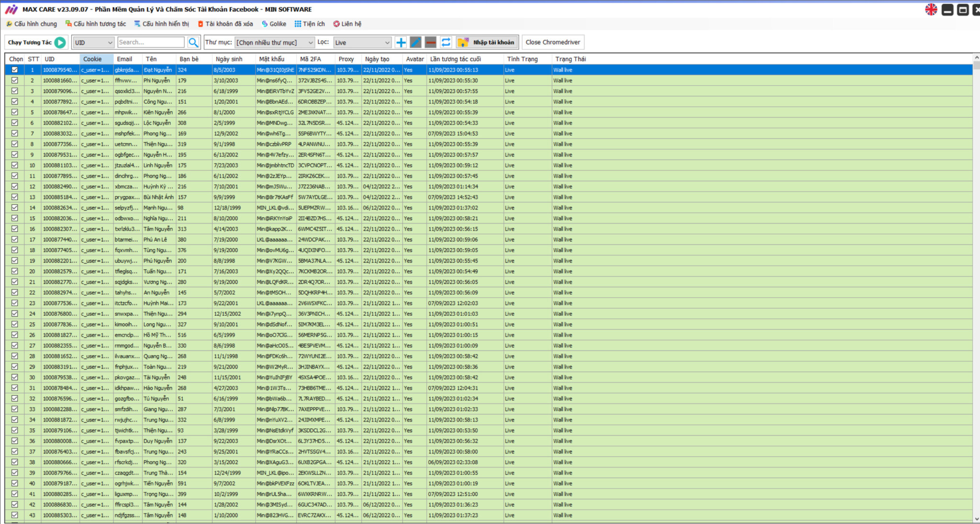980x524 pixels.
Task: Select the name cell Tiến Nguyễn
Action: coord(159,483)
